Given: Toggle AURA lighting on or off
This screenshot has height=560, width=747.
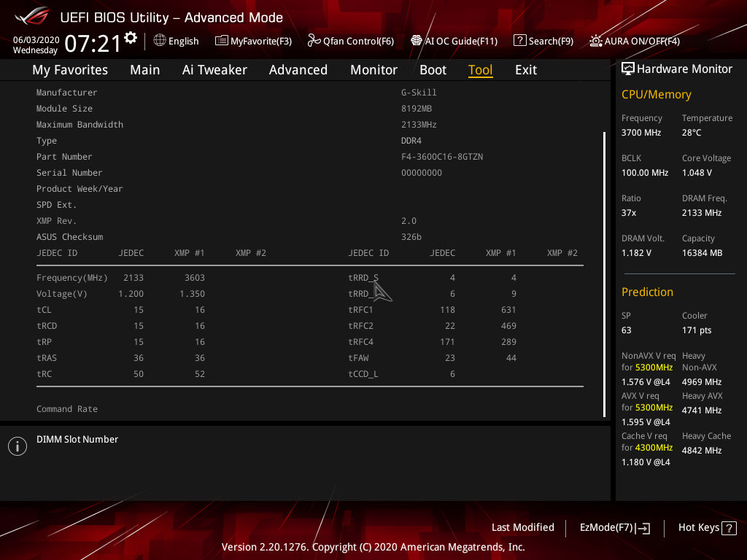Looking at the screenshot, I should 633,41.
